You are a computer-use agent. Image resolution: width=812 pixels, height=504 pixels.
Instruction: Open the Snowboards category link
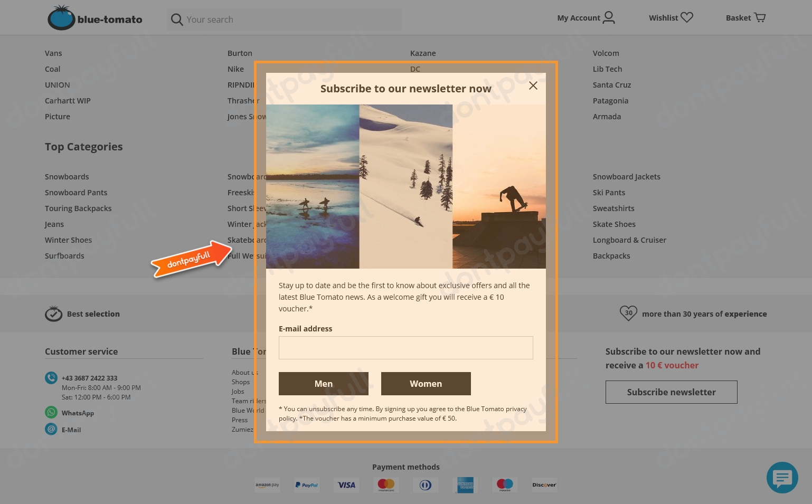tap(67, 176)
